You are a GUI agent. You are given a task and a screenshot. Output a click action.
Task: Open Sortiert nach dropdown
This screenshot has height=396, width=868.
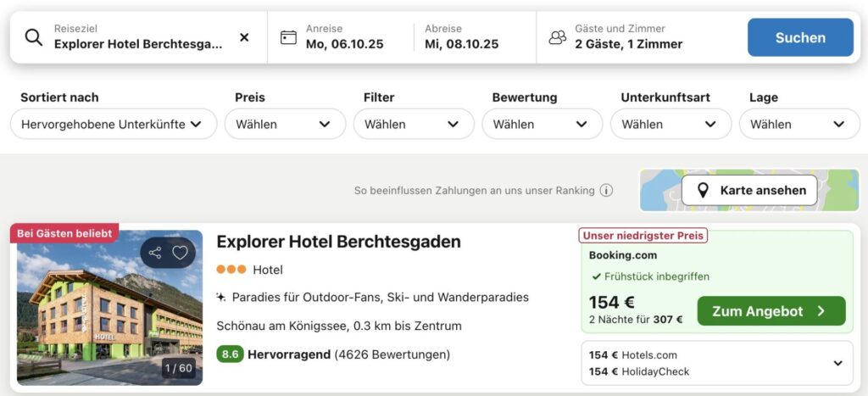pyautogui.click(x=114, y=124)
